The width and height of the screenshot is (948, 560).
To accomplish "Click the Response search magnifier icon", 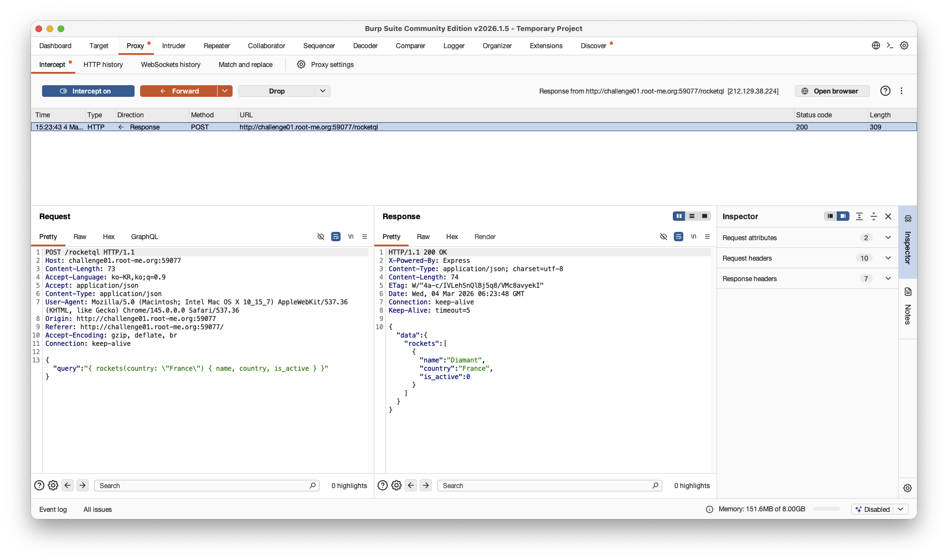I will pyautogui.click(x=656, y=485).
